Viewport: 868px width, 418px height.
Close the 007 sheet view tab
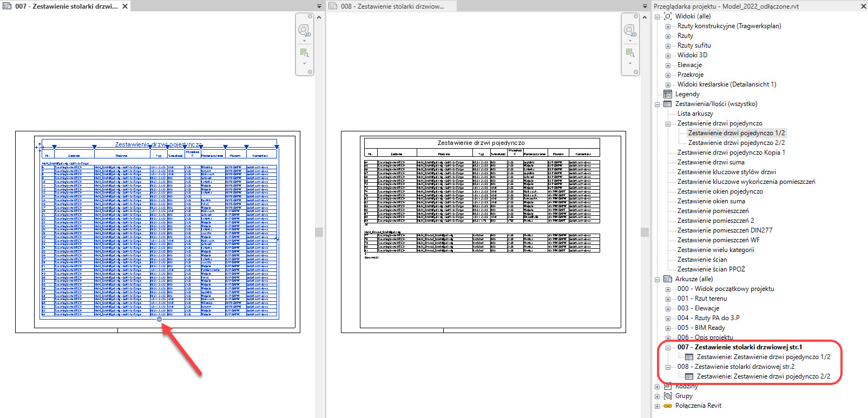tap(125, 6)
